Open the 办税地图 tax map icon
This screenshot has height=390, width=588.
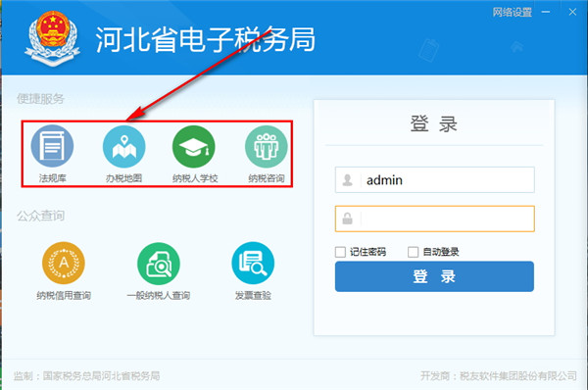tap(124, 147)
